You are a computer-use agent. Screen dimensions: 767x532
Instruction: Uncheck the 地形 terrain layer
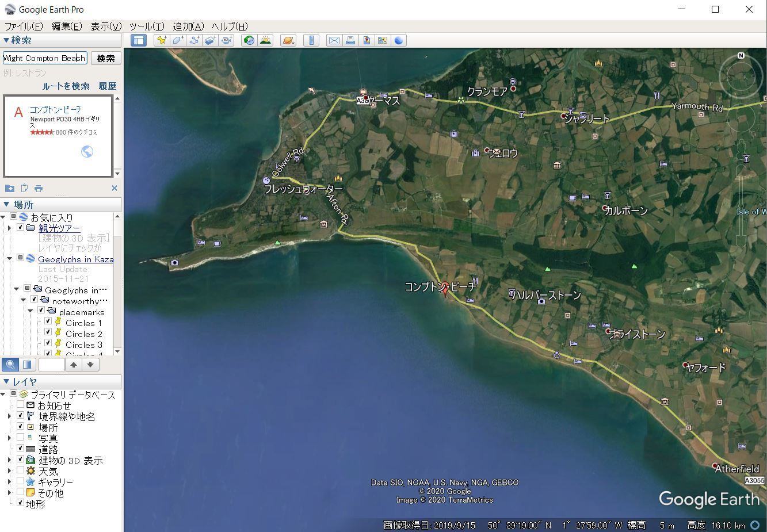coord(20,503)
